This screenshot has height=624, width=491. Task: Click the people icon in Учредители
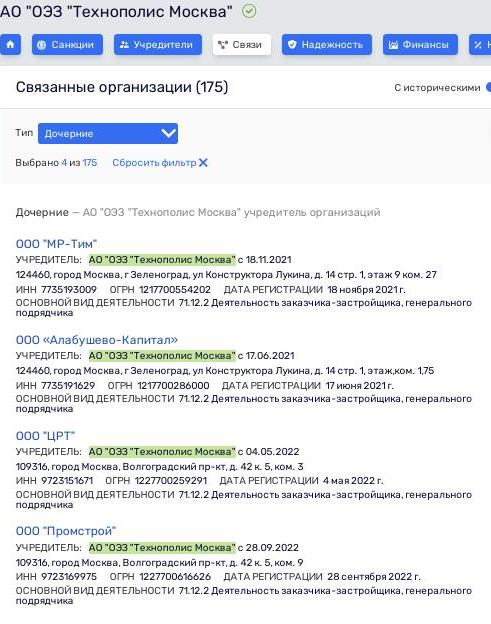[x=124, y=45]
